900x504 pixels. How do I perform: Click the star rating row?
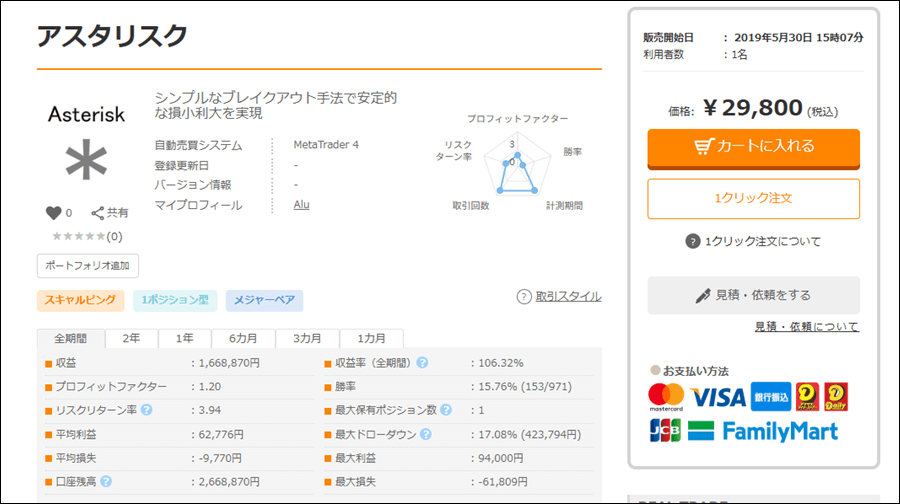pyautogui.click(x=80, y=237)
